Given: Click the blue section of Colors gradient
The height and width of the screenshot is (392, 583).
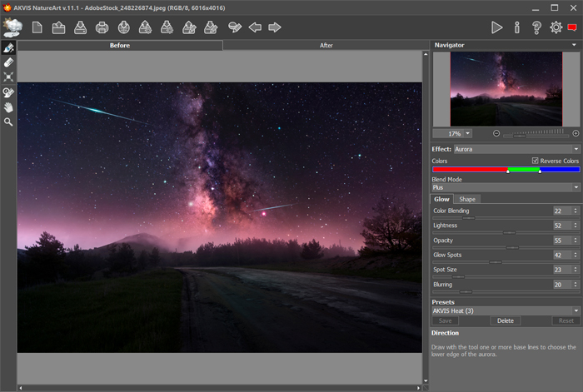Looking at the screenshot, I should 560,170.
